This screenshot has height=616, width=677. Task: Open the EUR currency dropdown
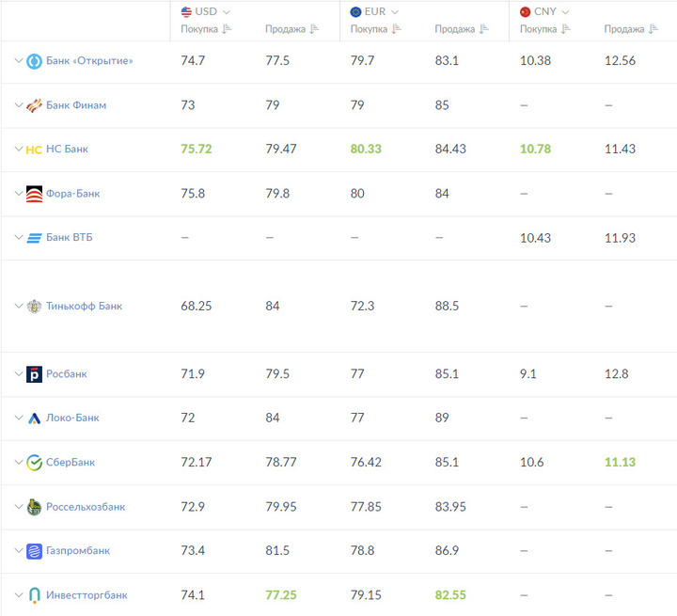[x=375, y=11]
